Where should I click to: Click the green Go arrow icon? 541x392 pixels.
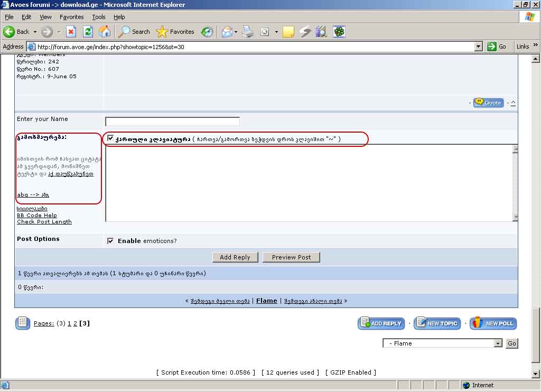pyautogui.click(x=492, y=46)
